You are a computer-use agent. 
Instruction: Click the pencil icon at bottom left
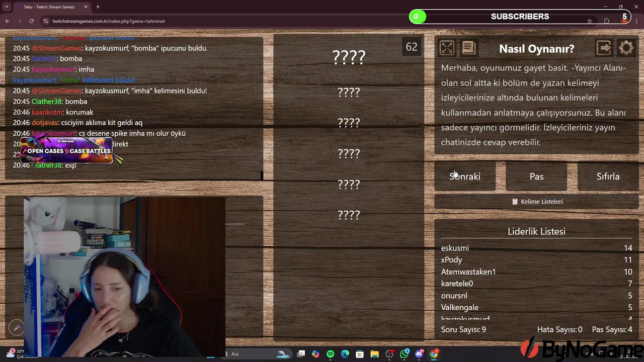point(16,328)
